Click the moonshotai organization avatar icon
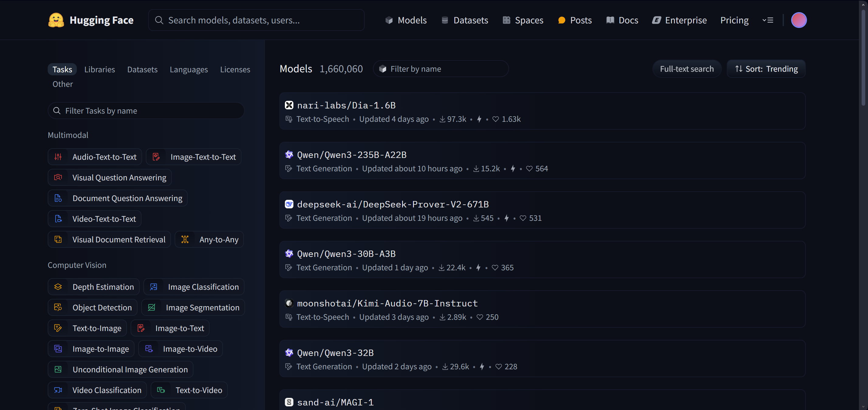The height and width of the screenshot is (410, 868). tap(289, 303)
